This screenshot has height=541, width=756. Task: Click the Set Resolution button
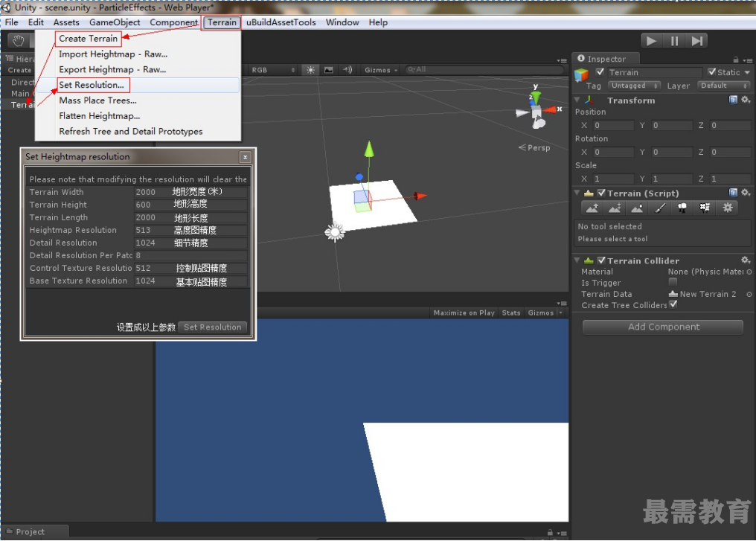[x=213, y=327]
